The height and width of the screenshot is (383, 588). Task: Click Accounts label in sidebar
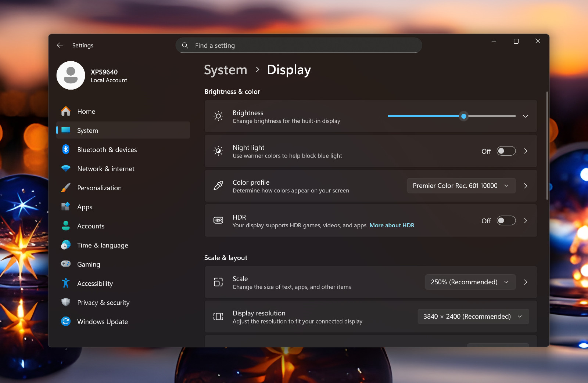click(x=91, y=226)
